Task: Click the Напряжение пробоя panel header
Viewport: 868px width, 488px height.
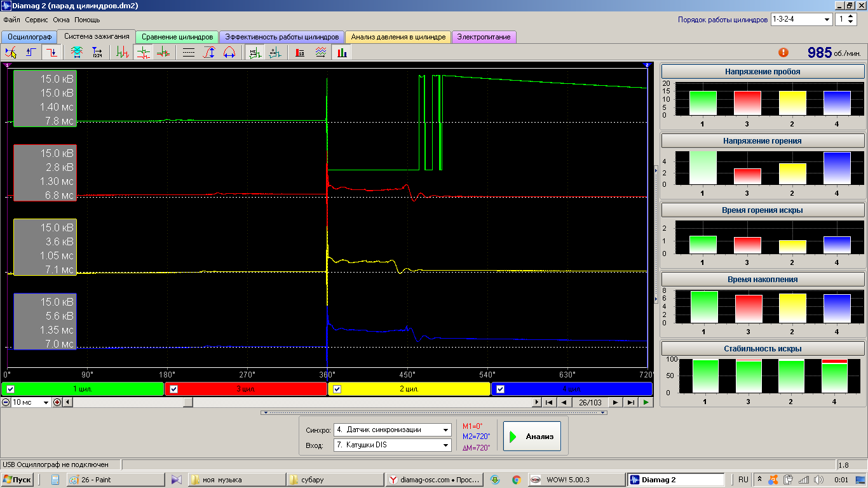Action: tap(763, 72)
